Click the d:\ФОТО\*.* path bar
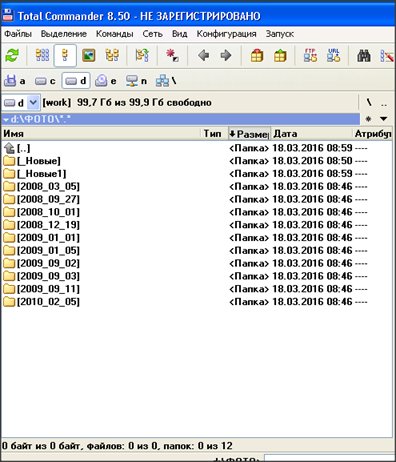The height and width of the screenshot is (462, 396). [x=181, y=119]
